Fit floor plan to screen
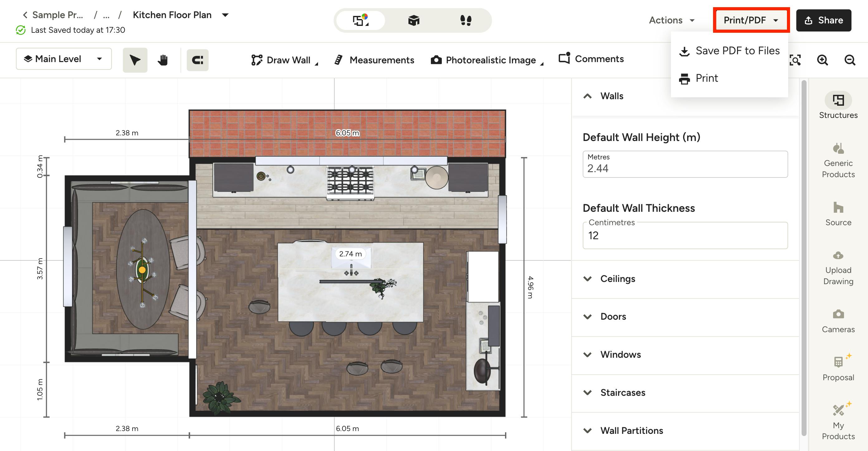The width and height of the screenshot is (868, 451). (795, 60)
